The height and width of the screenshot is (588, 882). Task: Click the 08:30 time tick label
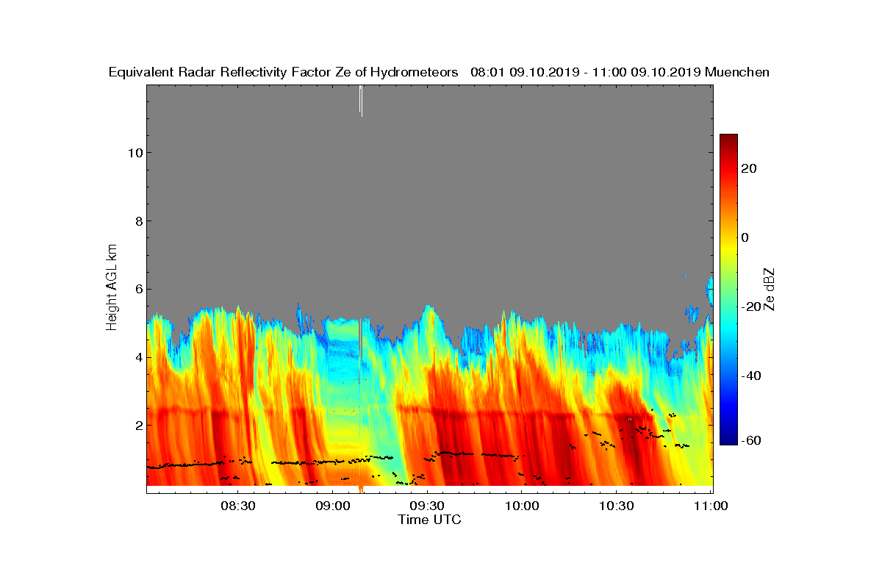coord(237,506)
